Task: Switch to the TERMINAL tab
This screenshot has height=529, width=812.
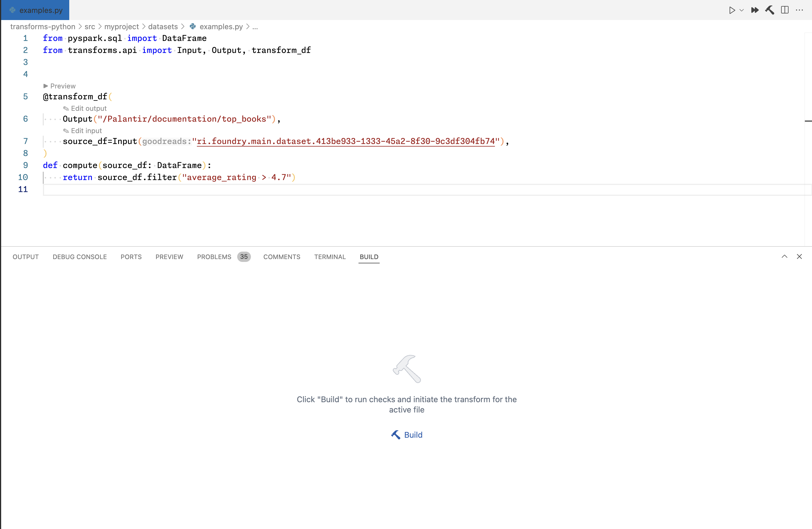Action: [x=330, y=257]
